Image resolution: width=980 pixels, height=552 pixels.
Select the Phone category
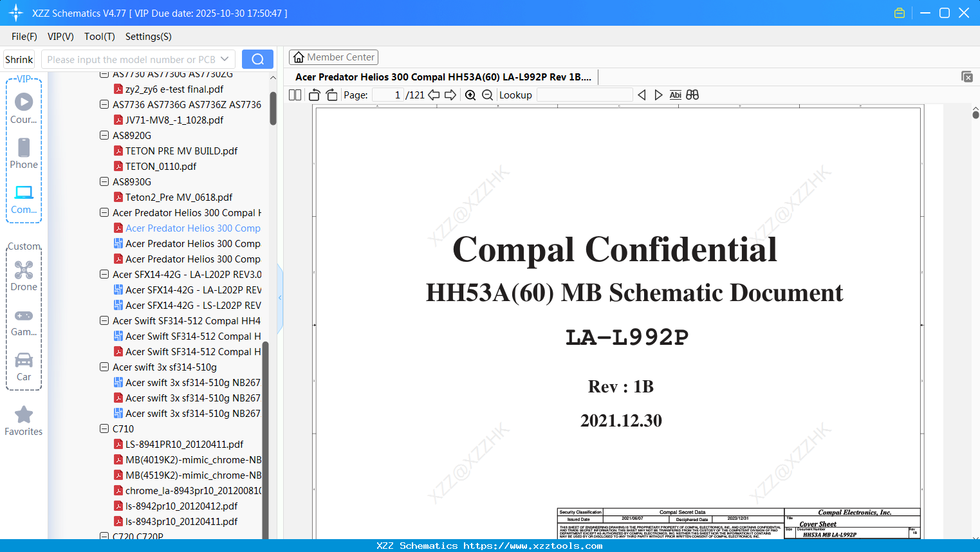(24, 153)
